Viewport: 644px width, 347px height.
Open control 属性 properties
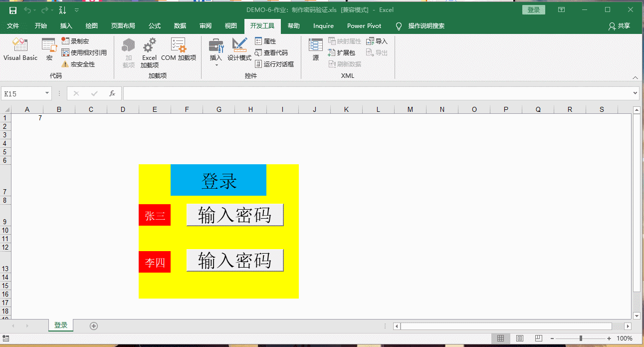tap(265, 41)
